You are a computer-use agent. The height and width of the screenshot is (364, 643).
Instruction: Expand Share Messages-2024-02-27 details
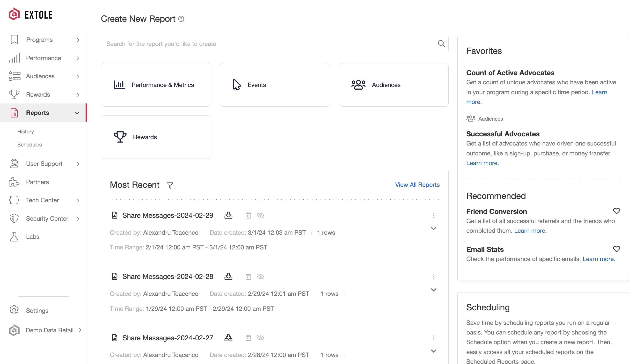[x=433, y=351]
